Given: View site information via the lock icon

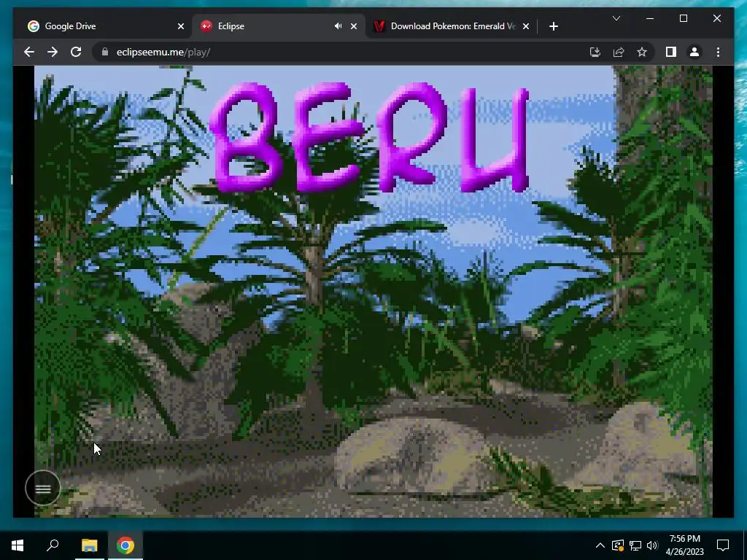Looking at the screenshot, I should coord(105,52).
